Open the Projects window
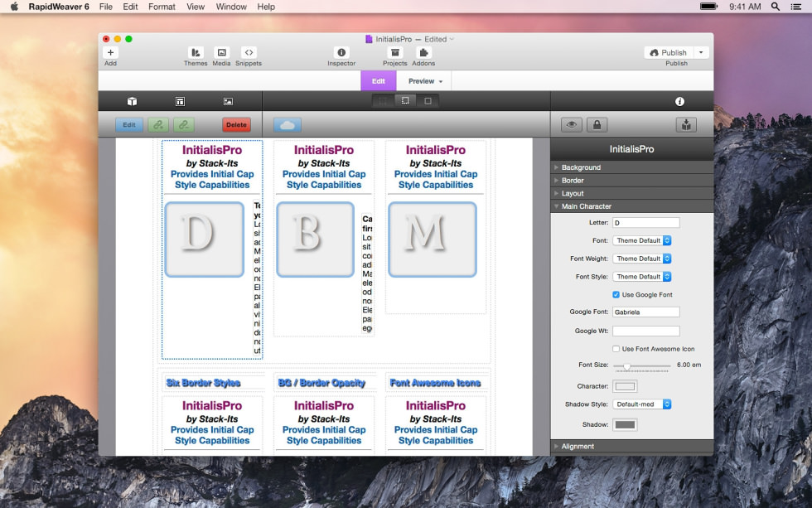Viewport: 812px width, 508px height. (395, 53)
